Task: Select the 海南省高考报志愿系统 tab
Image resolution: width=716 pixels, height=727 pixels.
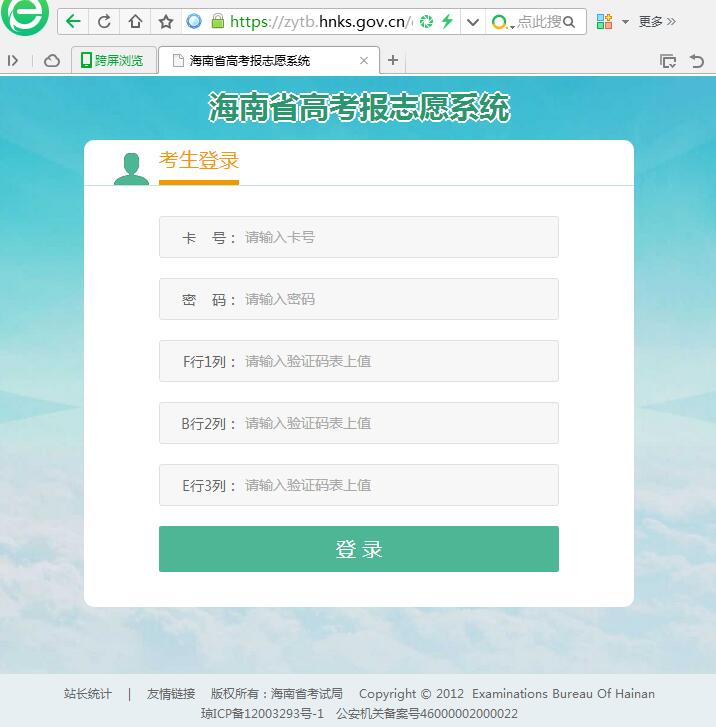Action: point(269,60)
